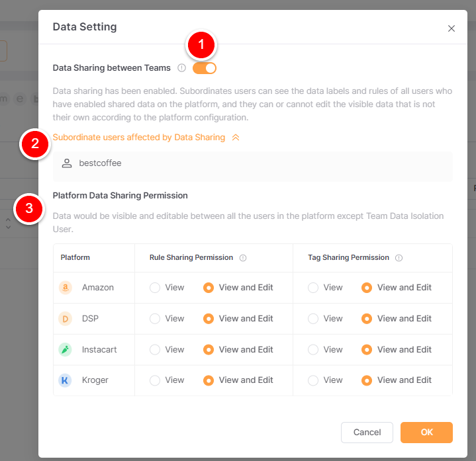Click sort arrows on background table column
476x461 pixels.
[8, 223]
